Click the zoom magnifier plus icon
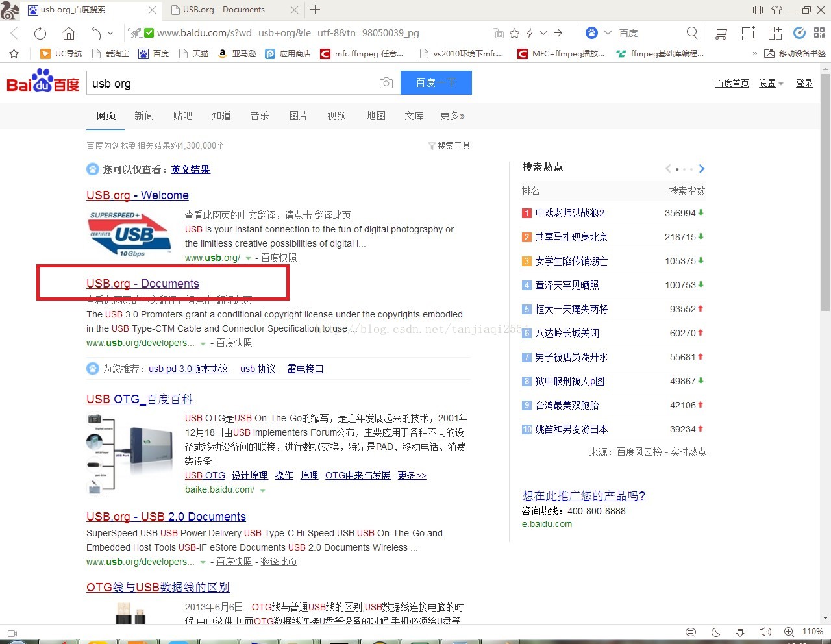 789,632
